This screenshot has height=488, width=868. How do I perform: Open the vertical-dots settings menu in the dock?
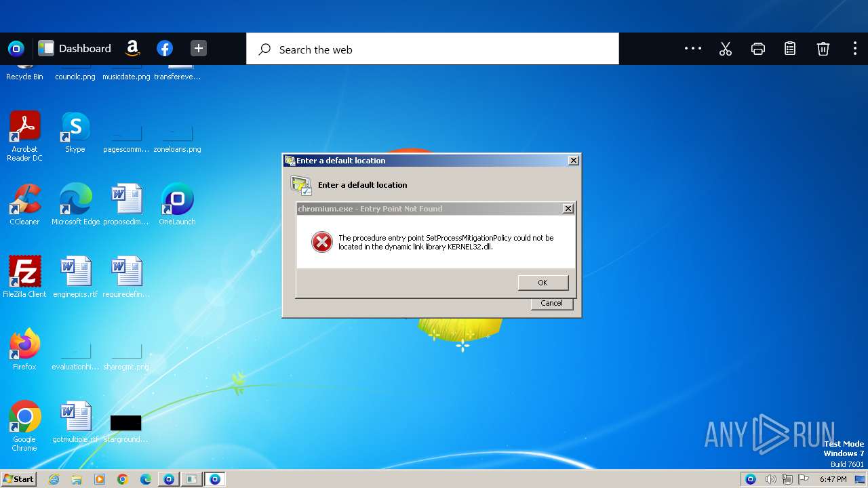point(854,48)
